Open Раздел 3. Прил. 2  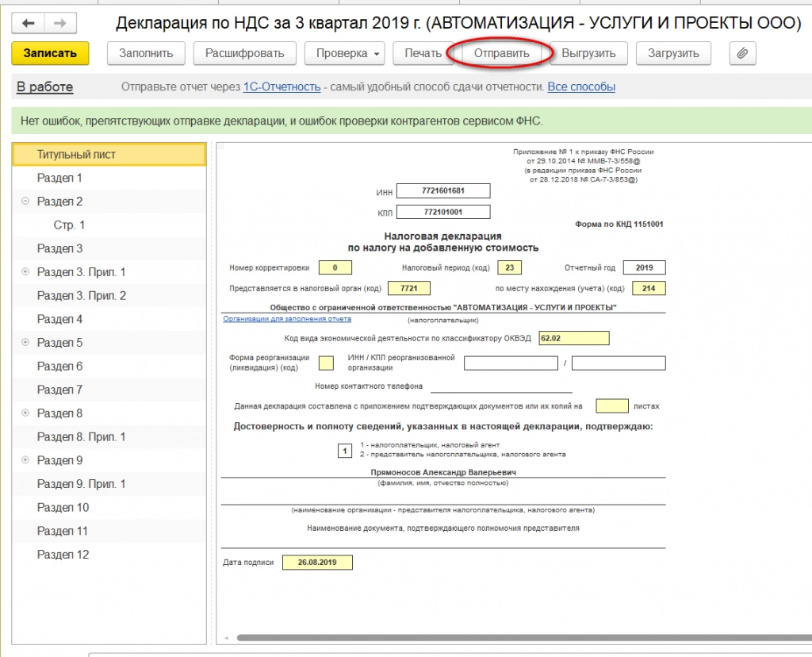coord(109,296)
